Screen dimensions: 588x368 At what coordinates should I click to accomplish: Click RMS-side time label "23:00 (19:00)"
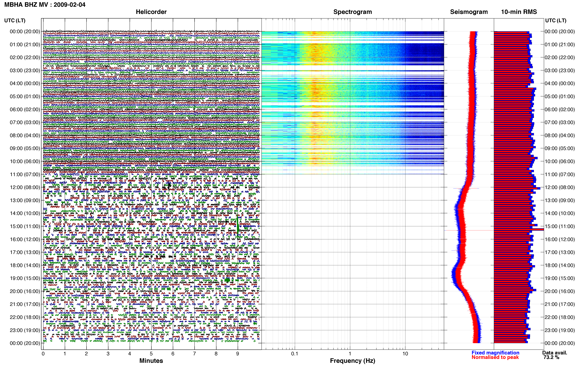(x=560, y=330)
